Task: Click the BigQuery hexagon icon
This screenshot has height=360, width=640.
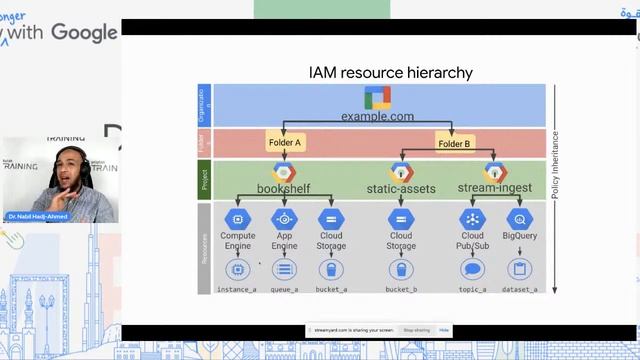Action: (x=520, y=220)
